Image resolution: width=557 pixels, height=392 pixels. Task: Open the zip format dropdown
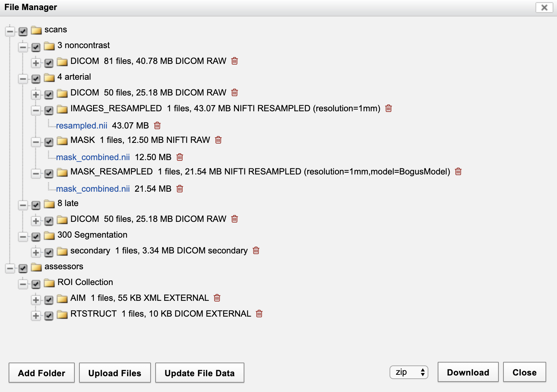point(409,372)
